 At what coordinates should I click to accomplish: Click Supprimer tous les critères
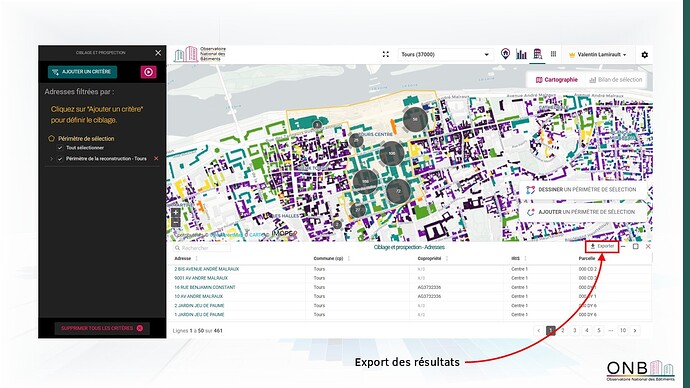pos(102,328)
